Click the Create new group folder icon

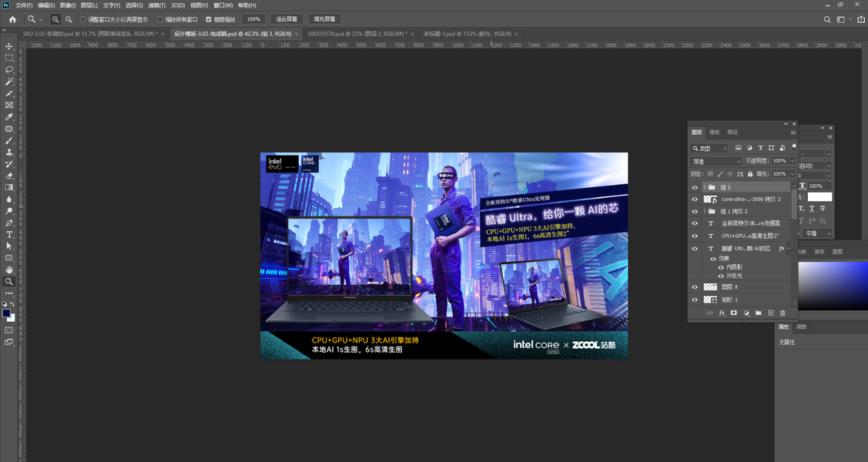click(759, 313)
